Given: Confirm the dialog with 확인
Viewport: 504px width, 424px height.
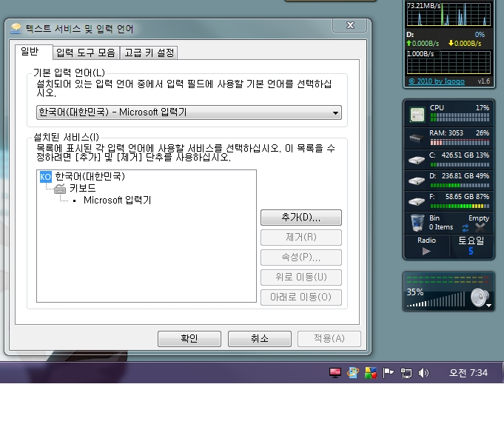Looking at the screenshot, I should (x=189, y=338).
